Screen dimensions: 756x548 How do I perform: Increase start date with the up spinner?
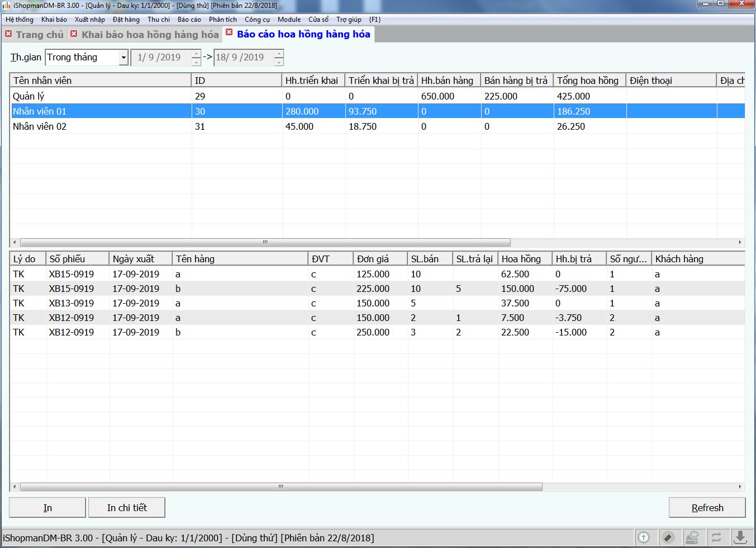pyautogui.click(x=196, y=54)
